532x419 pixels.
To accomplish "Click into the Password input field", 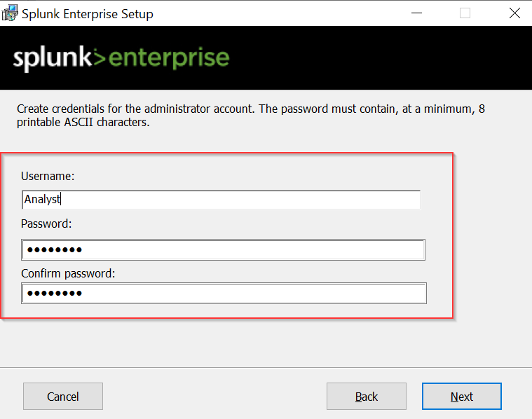I will 223,249.
